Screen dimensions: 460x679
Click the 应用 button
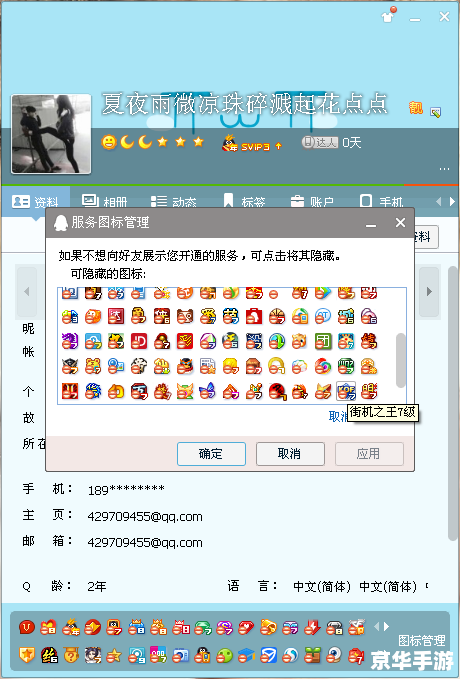[369, 454]
